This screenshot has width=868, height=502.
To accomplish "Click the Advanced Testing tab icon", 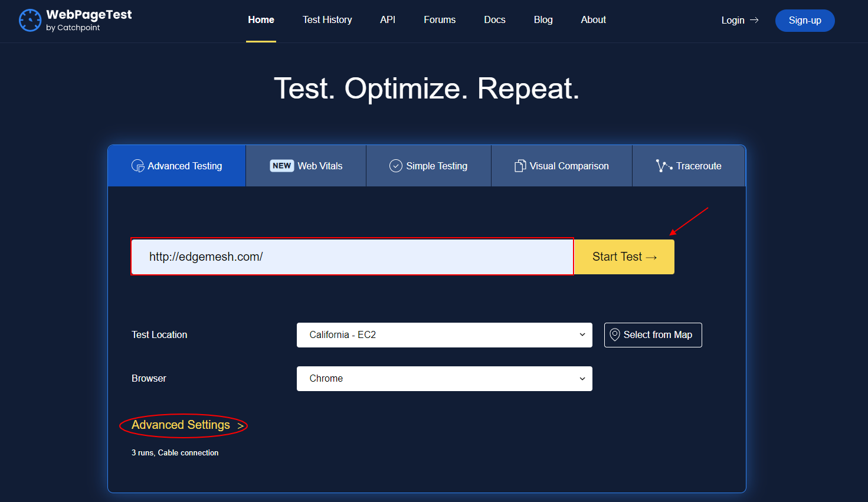I will click(137, 166).
